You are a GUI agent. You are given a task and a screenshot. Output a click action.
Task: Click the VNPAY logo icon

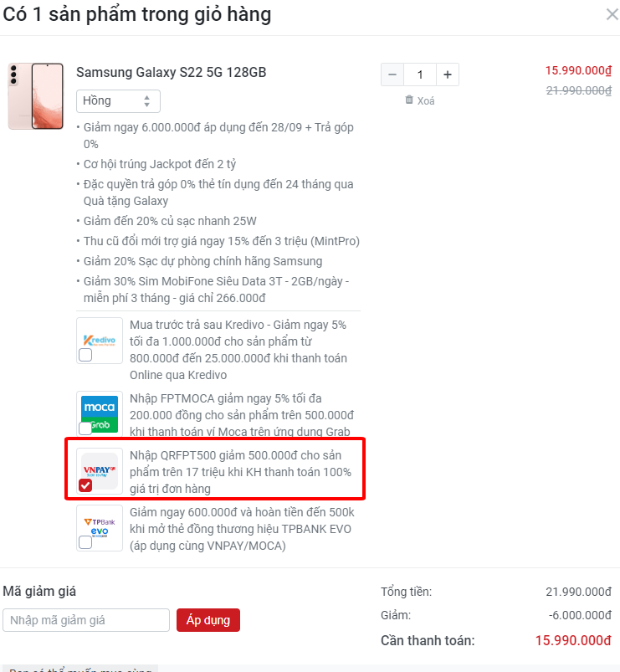click(100, 471)
